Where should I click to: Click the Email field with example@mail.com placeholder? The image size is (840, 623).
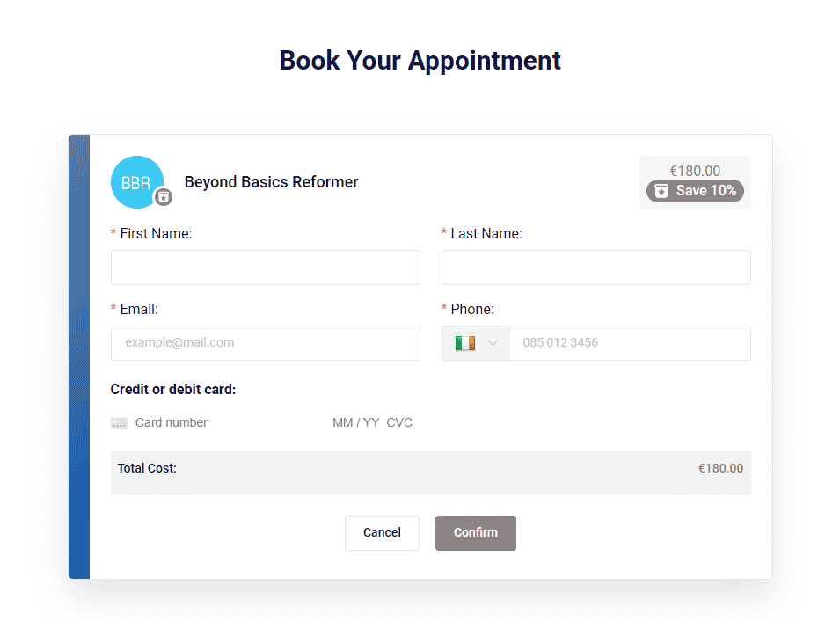coord(265,343)
